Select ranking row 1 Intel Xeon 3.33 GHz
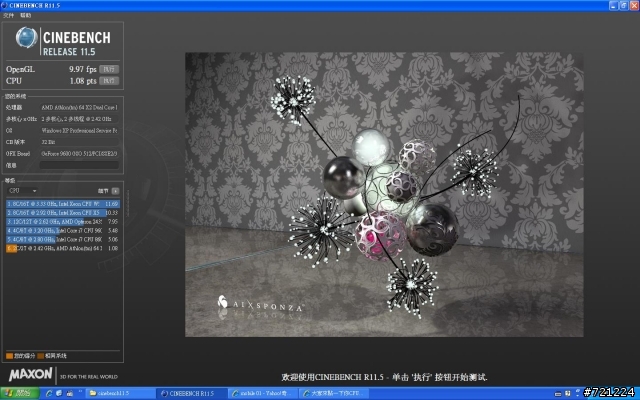 62,203
